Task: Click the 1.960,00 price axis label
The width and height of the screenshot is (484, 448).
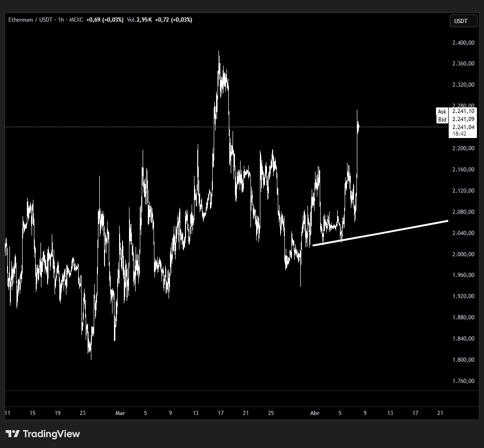Action: [x=463, y=275]
